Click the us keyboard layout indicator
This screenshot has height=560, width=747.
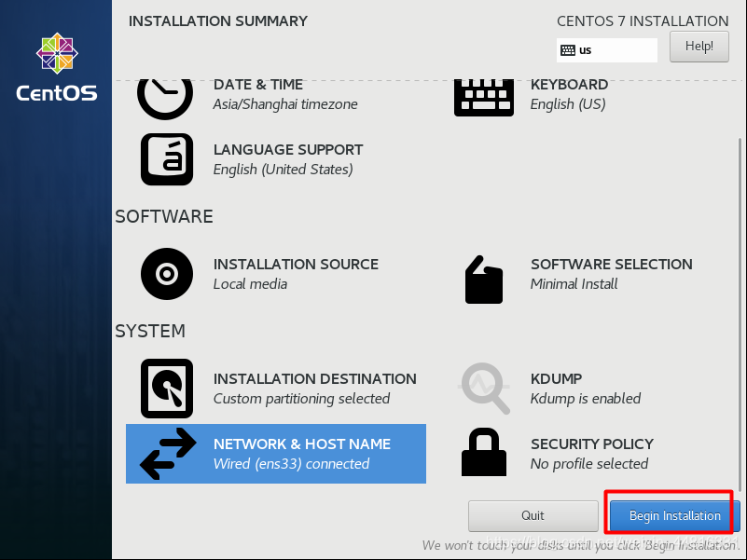click(x=606, y=50)
